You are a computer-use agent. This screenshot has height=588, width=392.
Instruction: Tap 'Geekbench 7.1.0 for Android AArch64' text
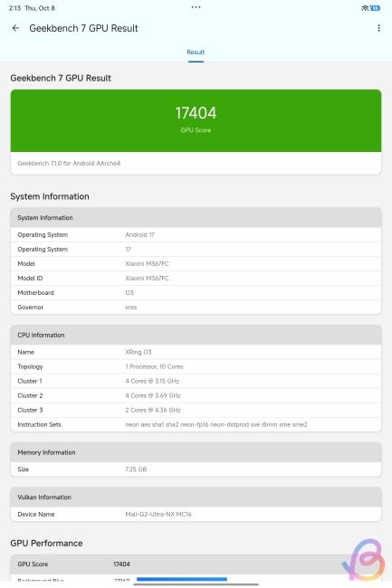pyautogui.click(x=69, y=163)
